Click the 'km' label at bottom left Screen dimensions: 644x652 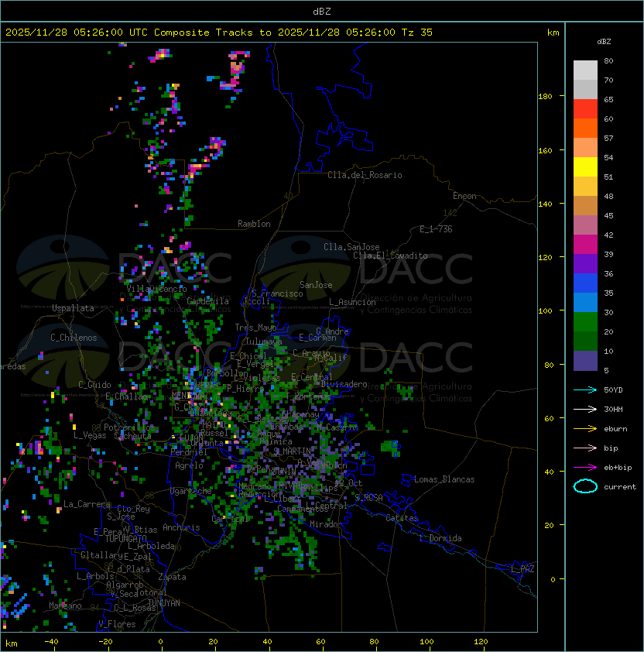[x=12, y=643]
